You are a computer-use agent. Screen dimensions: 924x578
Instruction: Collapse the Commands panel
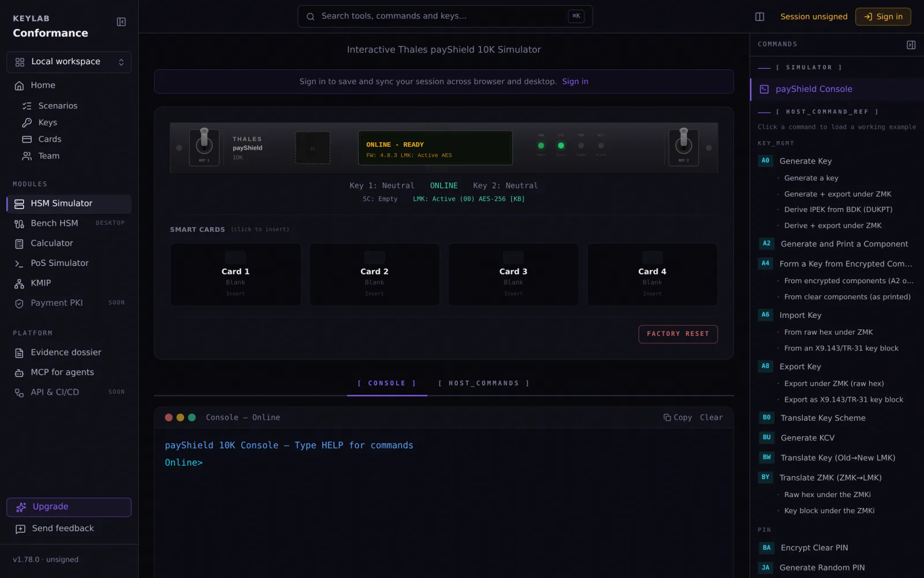(911, 45)
